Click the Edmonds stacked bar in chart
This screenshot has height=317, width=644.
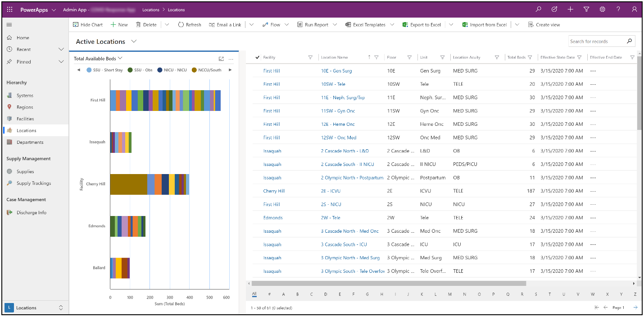coord(128,226)
